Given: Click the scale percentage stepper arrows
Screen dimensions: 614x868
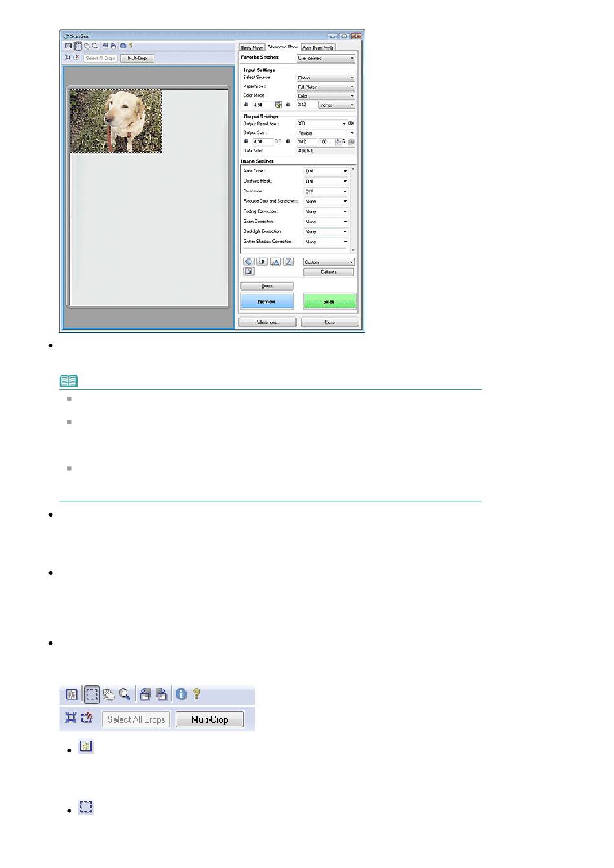Looking at the screenshot, I should point(338,141).
